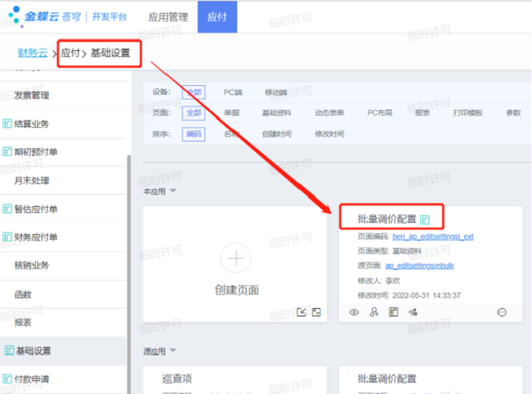
Task: Collapse the 本应用 section
Action: [173, 190]
